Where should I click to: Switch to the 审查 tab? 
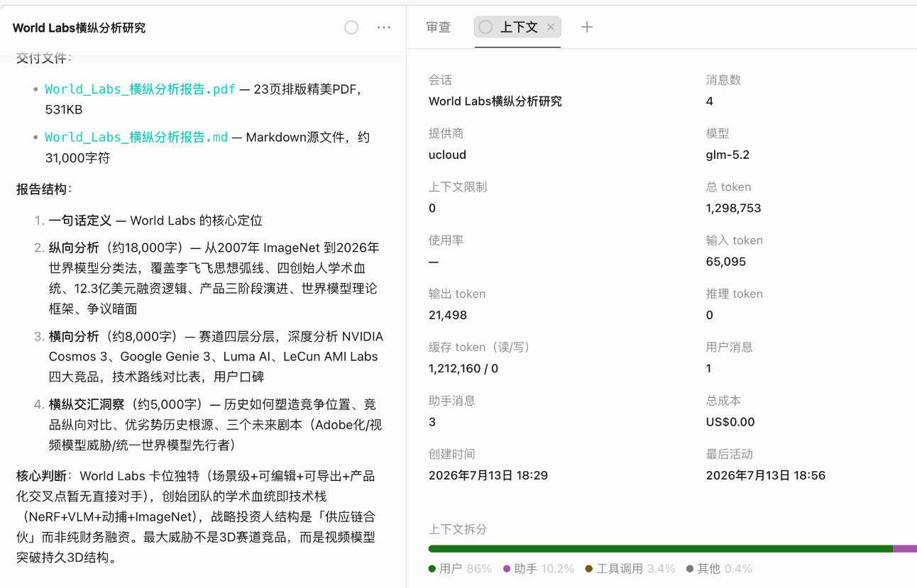pos(439,27)
